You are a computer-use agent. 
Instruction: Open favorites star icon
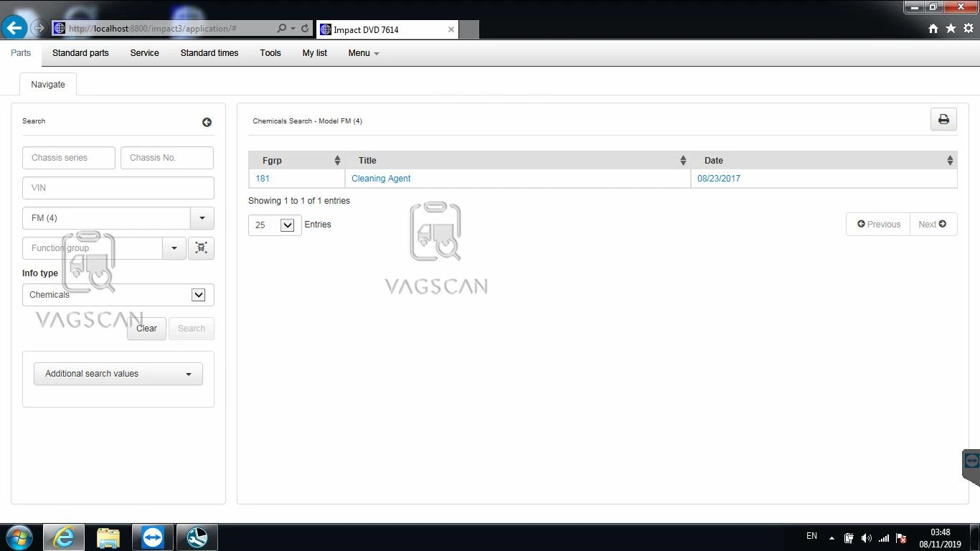[951, 29]
